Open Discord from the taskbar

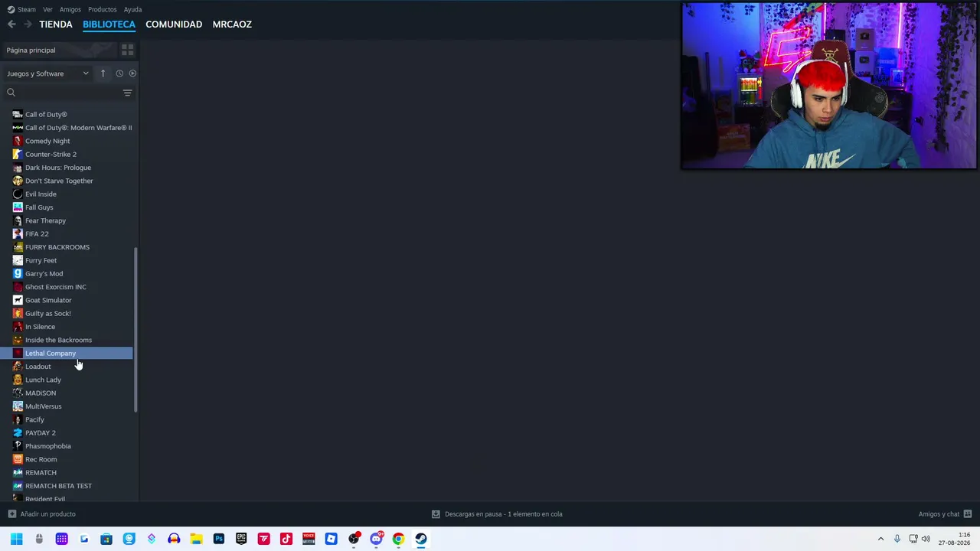point(376,539)
